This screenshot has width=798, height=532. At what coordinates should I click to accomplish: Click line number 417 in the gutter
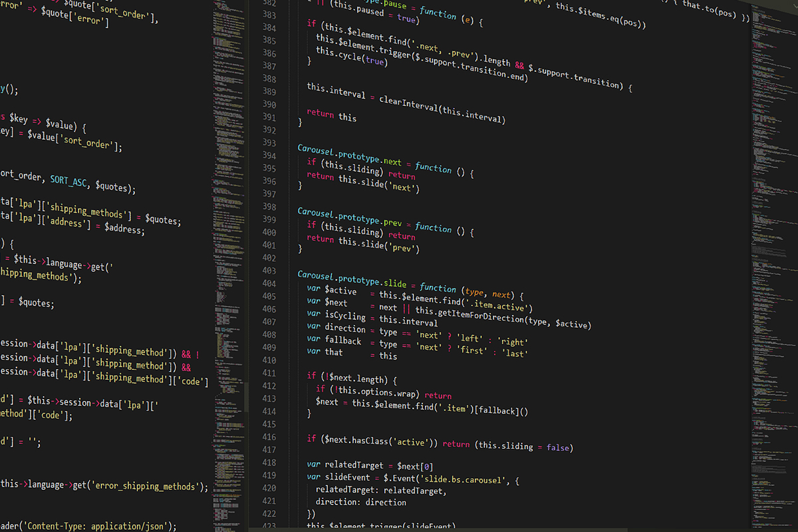[x=269, y=450]
